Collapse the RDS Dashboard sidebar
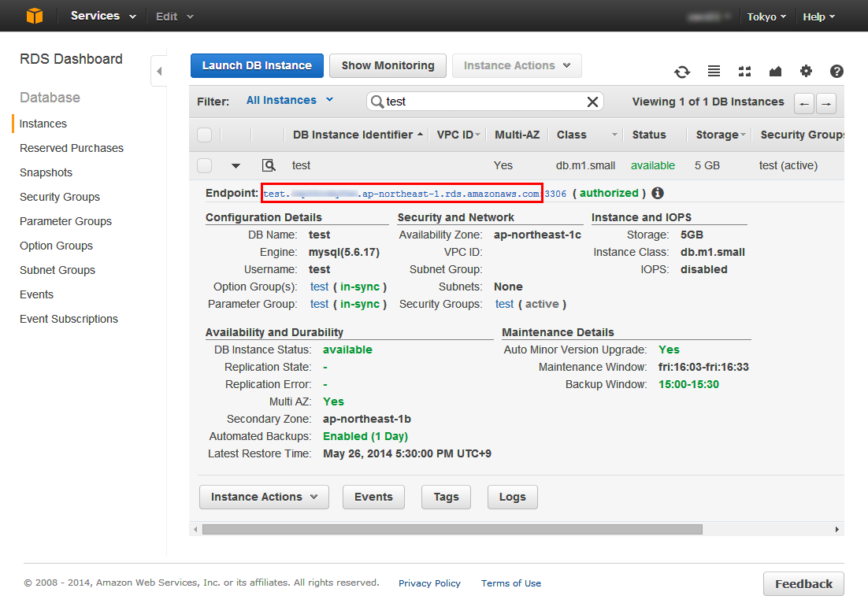Image resolution: width=868 pixels, height=603 pixels. (159, 71)
